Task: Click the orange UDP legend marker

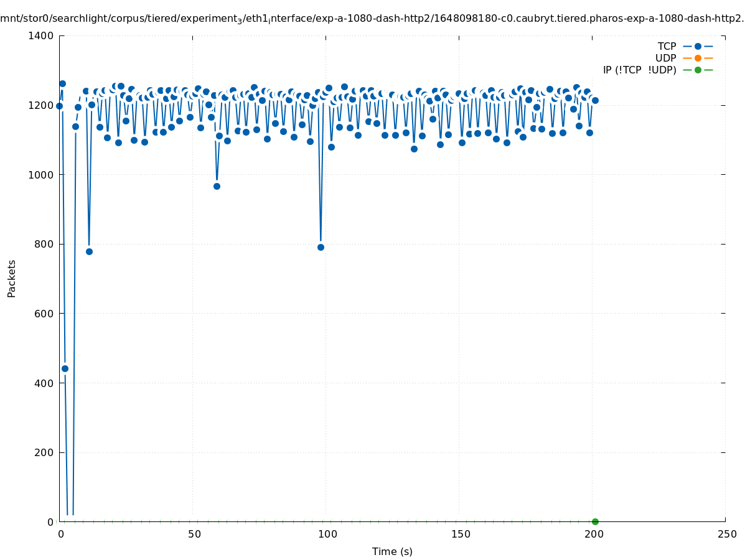Action: click(x=698, y=58)
